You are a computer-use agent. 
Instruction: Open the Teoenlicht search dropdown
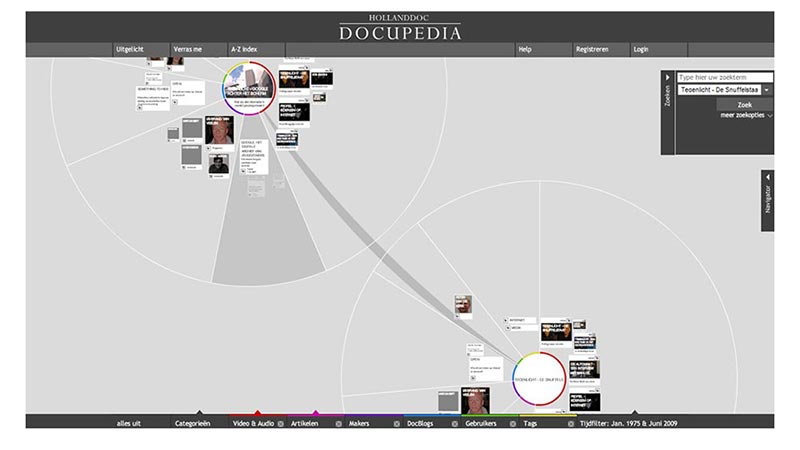pos(767,90)
